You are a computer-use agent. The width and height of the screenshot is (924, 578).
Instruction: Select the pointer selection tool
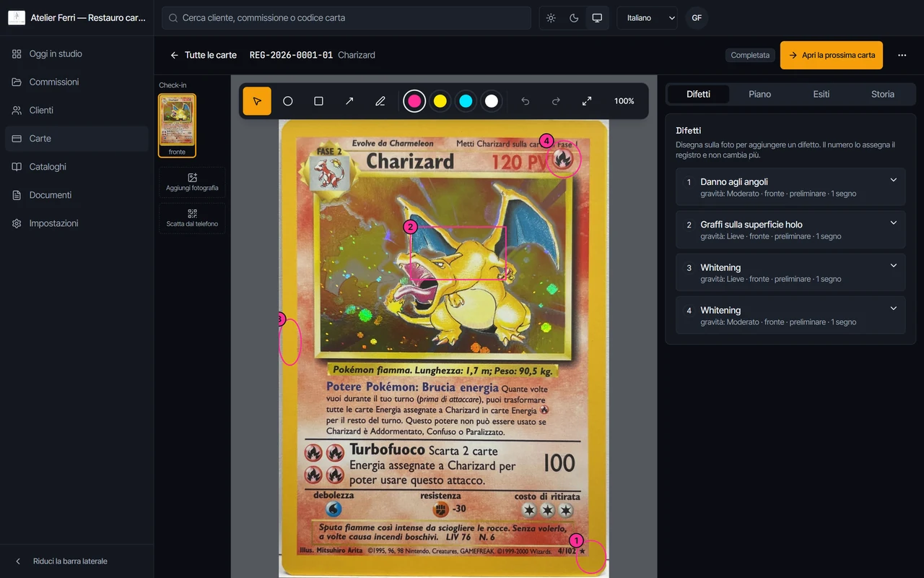click(257, 101)
